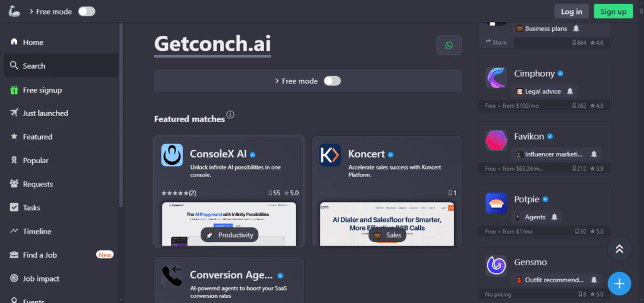The width and height of the screenshot is (644, 303).
Task: Open the Koncert title
Action: point(367,154)
